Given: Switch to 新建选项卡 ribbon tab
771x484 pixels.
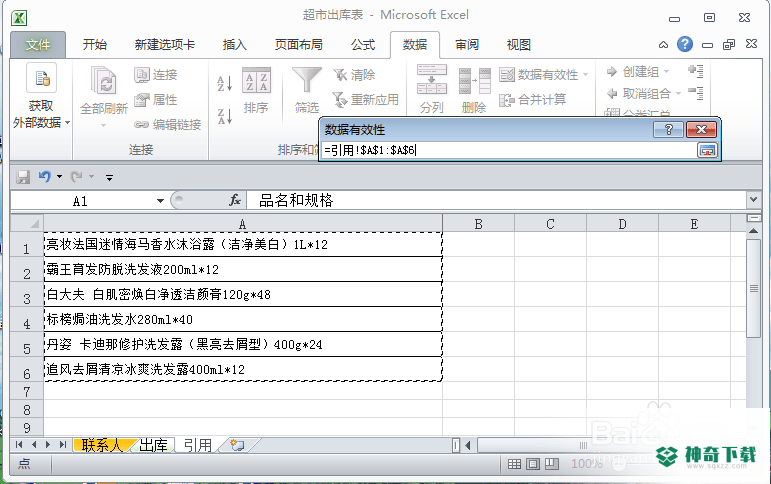Looking at the screenshot, I should (x=165, y=45).
